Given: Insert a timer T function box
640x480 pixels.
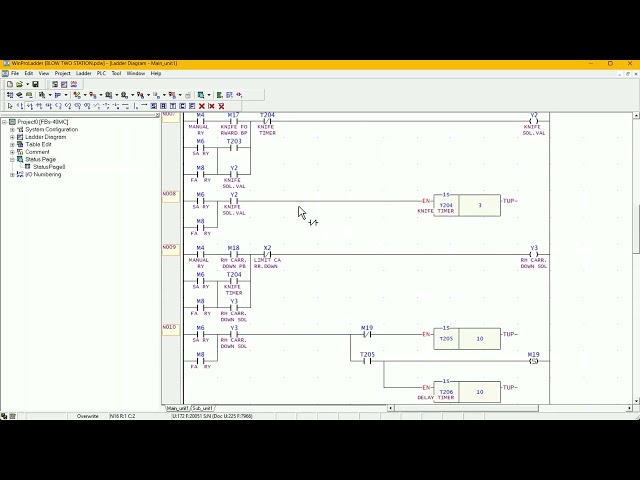Looking at the screenshot, I should click(x=172, y=106).
